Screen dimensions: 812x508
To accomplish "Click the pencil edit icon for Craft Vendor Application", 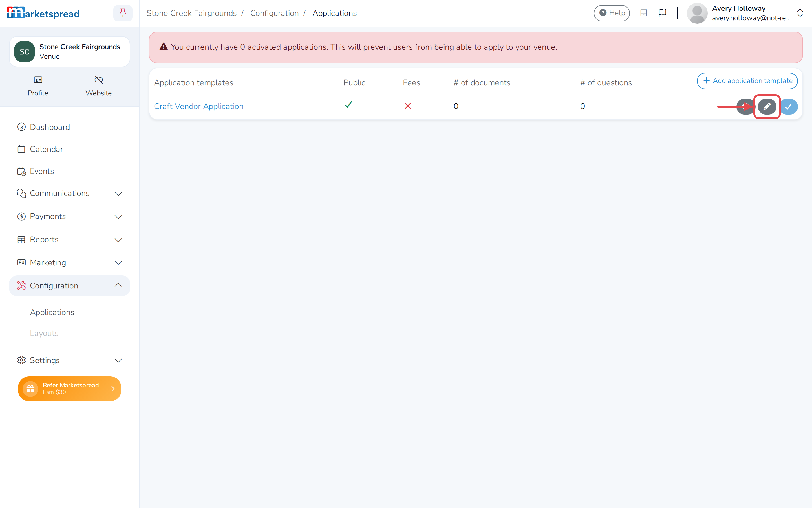I will 767,106.
